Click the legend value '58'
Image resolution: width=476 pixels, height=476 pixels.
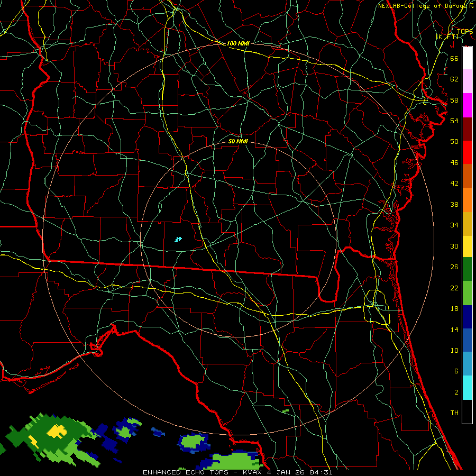pyautogui.click(x=454, y=100)
